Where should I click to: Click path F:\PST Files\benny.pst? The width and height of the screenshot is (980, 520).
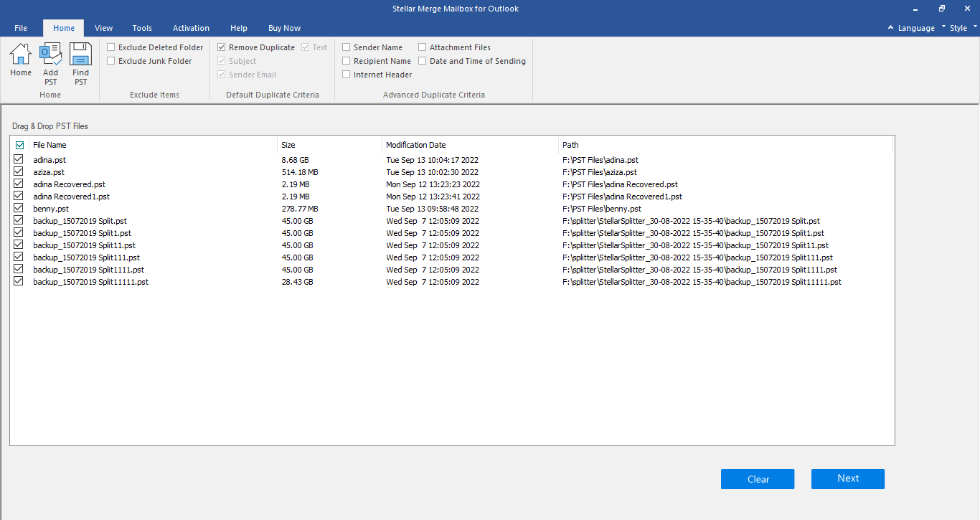click(602, 209)
